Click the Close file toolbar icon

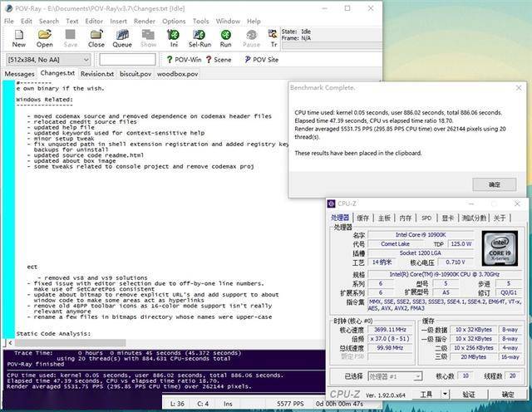click(96, 38)
